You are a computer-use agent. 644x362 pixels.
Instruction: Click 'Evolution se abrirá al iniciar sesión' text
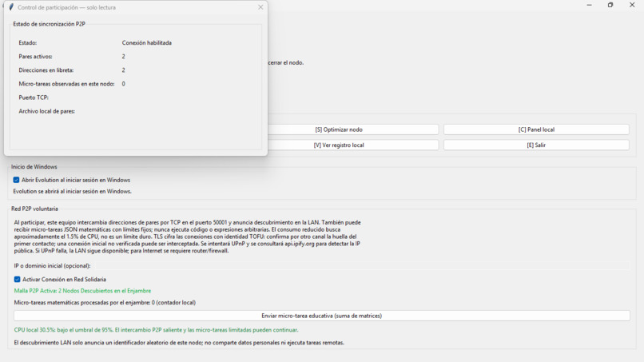coord(72,192)
